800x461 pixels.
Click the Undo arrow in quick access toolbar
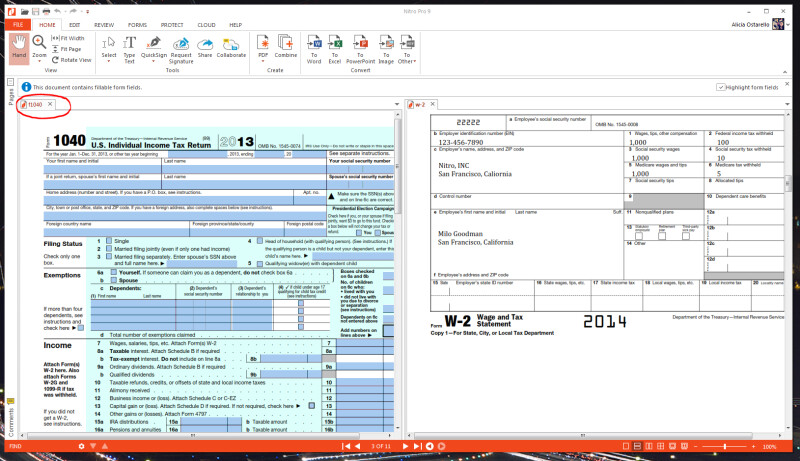pos(57,11)
